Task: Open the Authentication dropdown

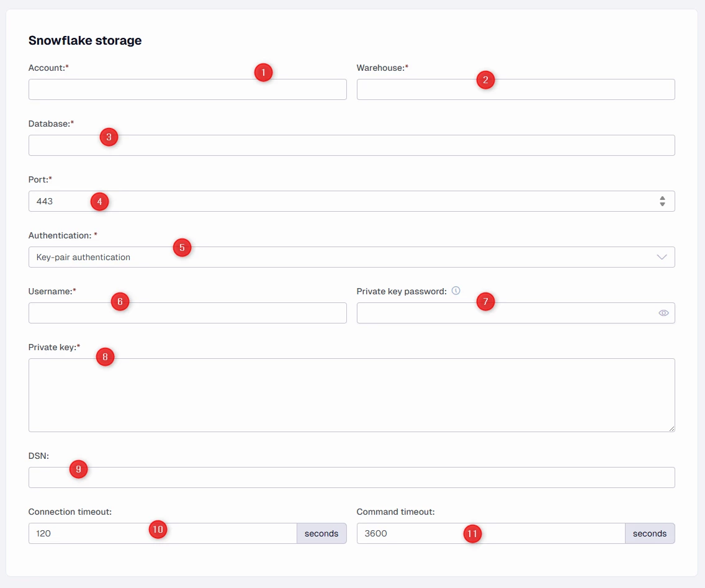Action: [x=352, y=257]
